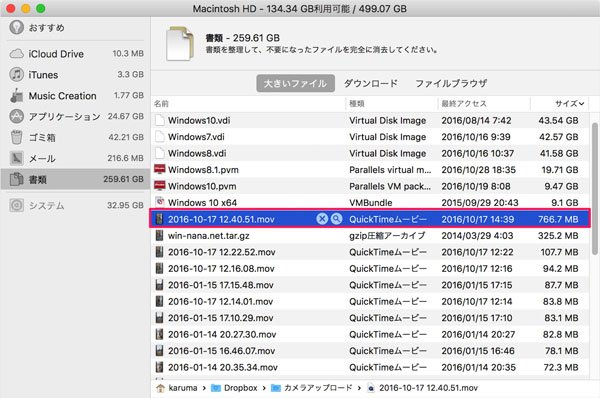Click the システム gear icon
The height and width of the screenshot is (398, 600).
click(x=16, y=205)
